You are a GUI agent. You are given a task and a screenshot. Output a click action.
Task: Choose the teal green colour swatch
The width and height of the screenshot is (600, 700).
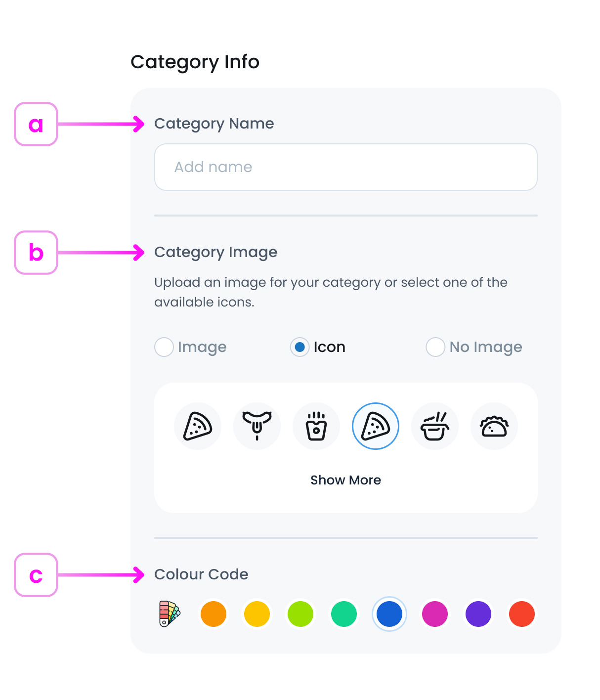coord(344,614)
